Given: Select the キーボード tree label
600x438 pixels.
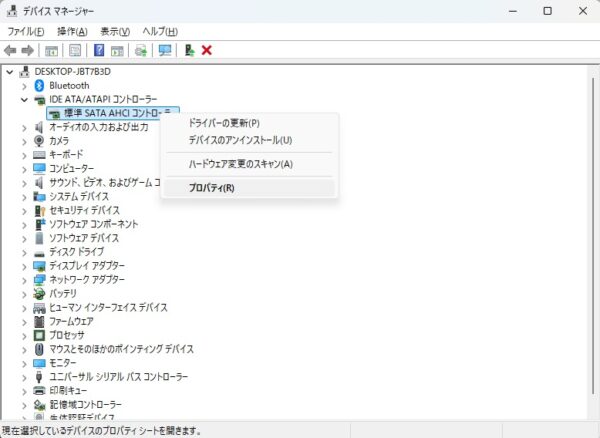Looking at the screenshot, I should coord(66,155).
